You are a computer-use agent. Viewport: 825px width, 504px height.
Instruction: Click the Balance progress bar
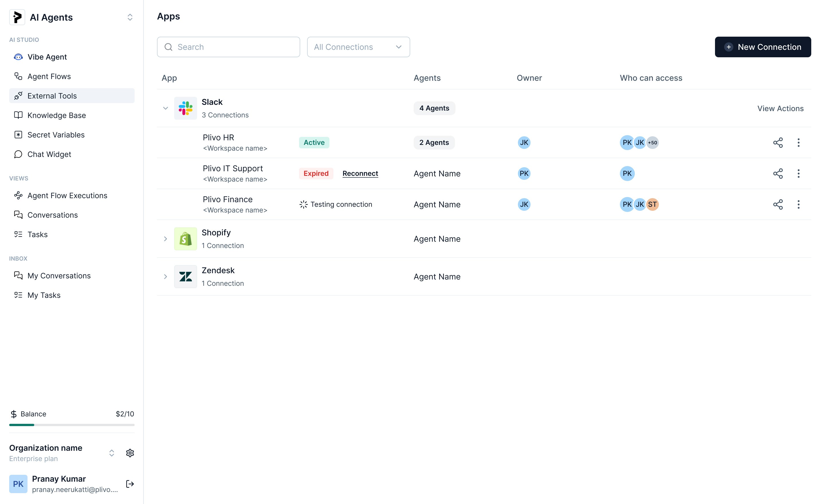pos(72,425)
